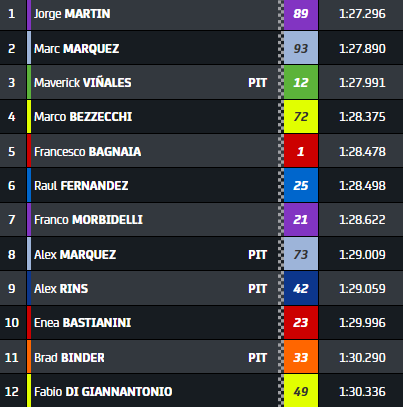Click the dark blue number 42 badge
This screenshot has width=403, height=407.
click(301, 289)
